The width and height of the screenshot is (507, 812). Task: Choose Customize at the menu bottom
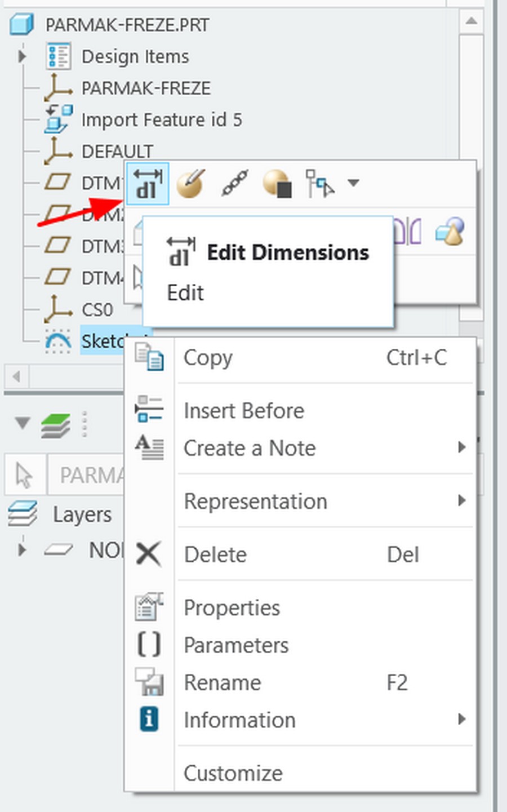[x=300, y=773]
